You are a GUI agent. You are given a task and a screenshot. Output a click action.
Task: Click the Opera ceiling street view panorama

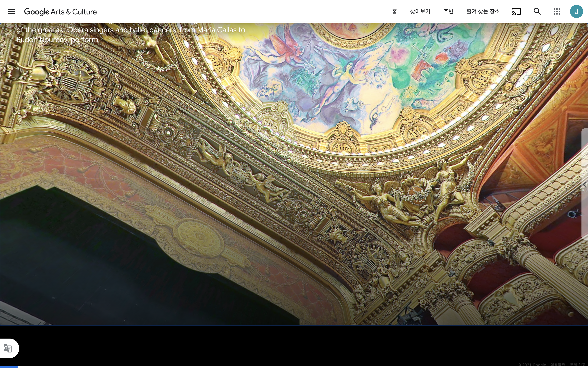[x=294, y=174]
